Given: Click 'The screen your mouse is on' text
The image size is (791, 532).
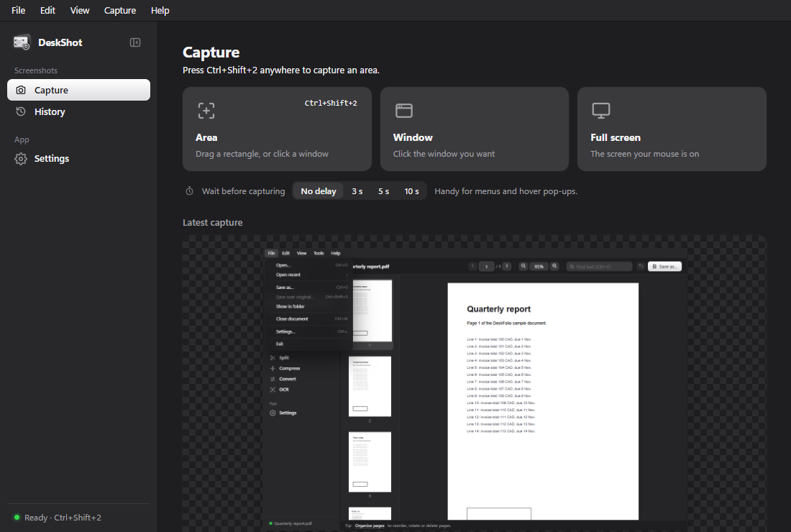Looking at the screenshot, I should (645, 154).
